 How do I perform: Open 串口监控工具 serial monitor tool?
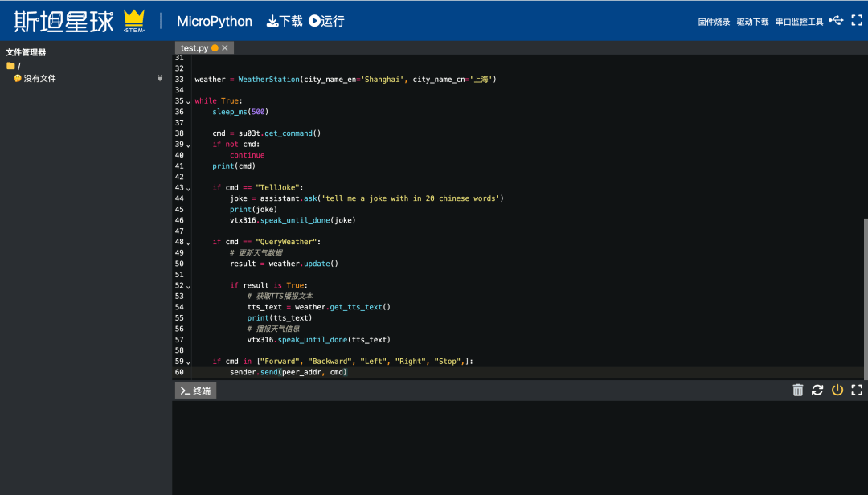coord(800,22)
